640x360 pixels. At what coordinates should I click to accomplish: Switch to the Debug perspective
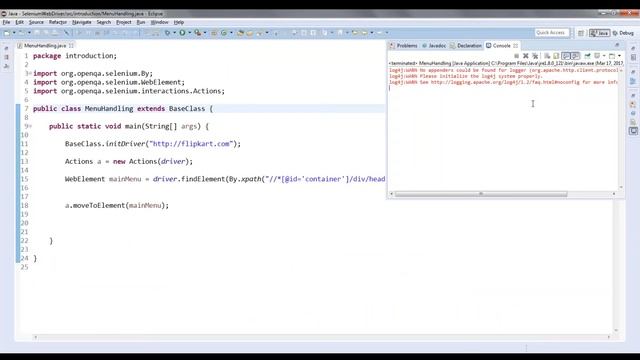(623, 33)
